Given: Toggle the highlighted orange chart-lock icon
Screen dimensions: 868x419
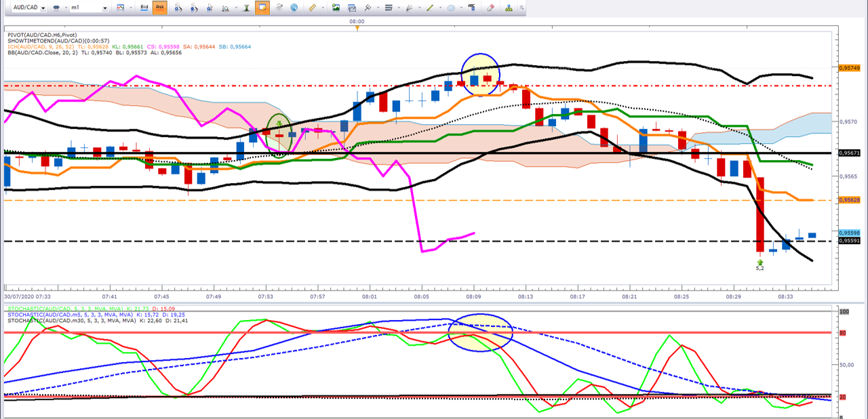Looking at the screenshot, I should (x=262, y=7).
